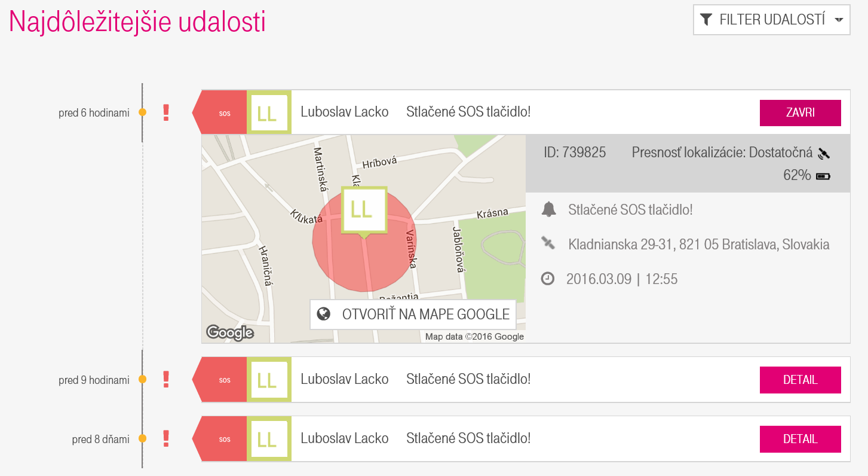868x476 pixels.
Task: Click red exclamation mark for 6-hour event
Action: coord(166,112)
